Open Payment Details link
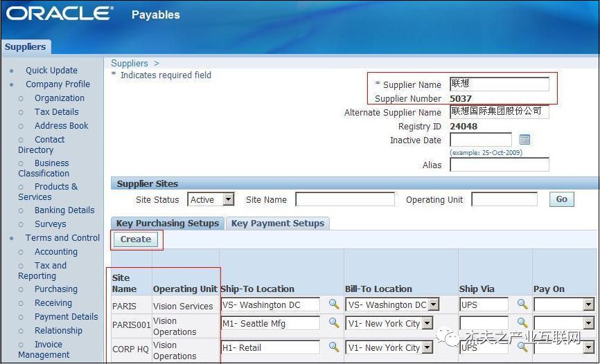The width and height of the screenshot is (600, 364). 67,316
